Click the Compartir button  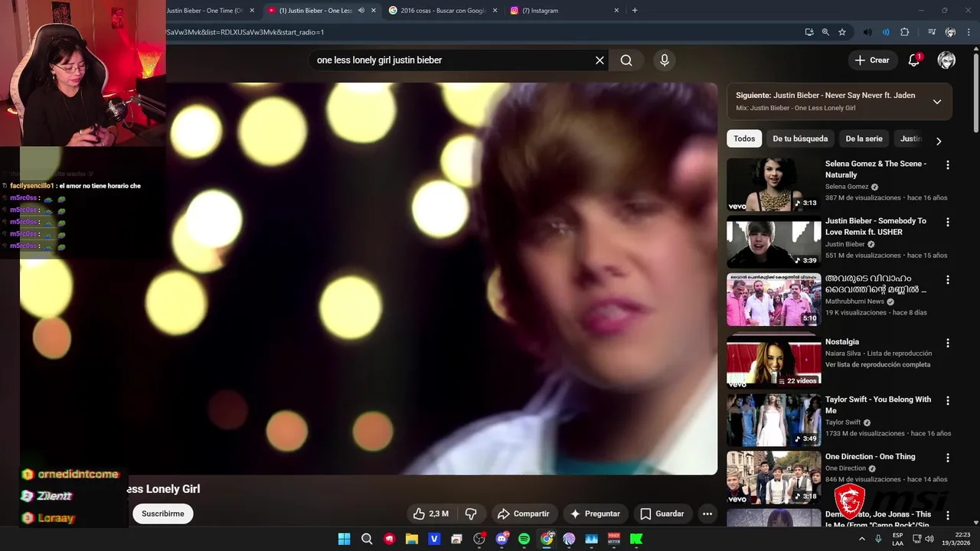[x=524, y=514]
